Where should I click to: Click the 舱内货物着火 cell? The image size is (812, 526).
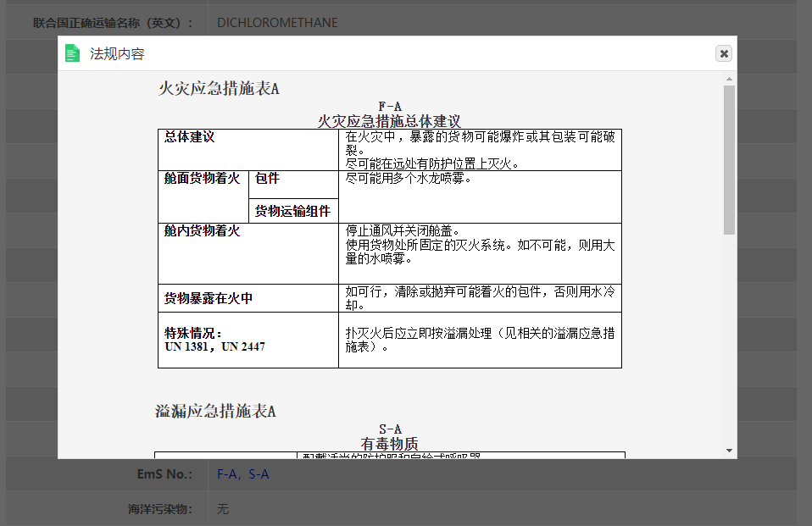click(248, 253)
